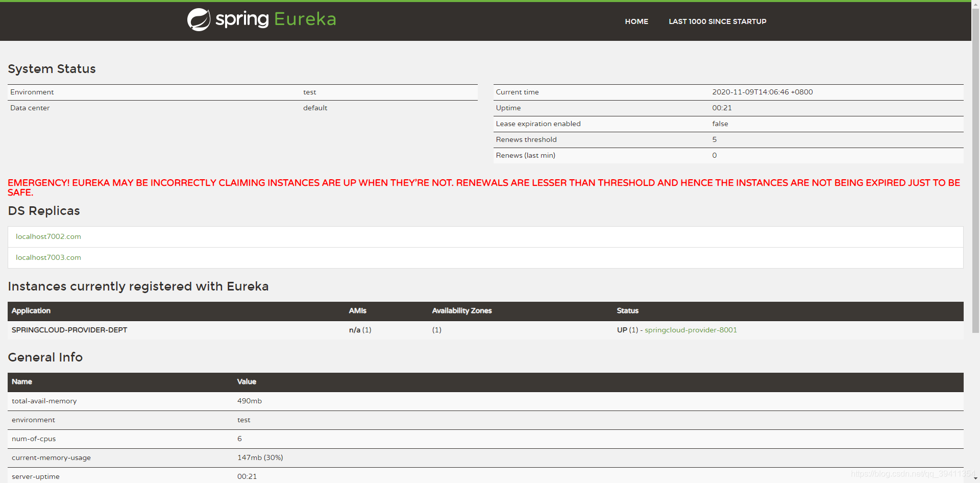Open the HOME menu item
The width and height of the screenshot is (980, 483).
click(x=636, y=21)
